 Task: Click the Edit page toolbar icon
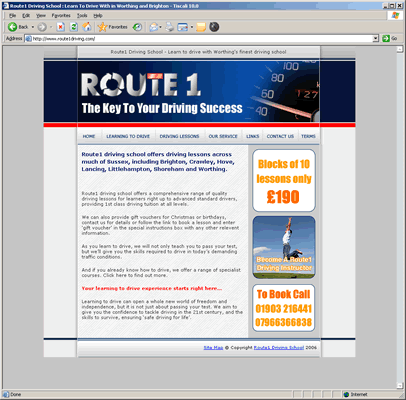point(183,27)
